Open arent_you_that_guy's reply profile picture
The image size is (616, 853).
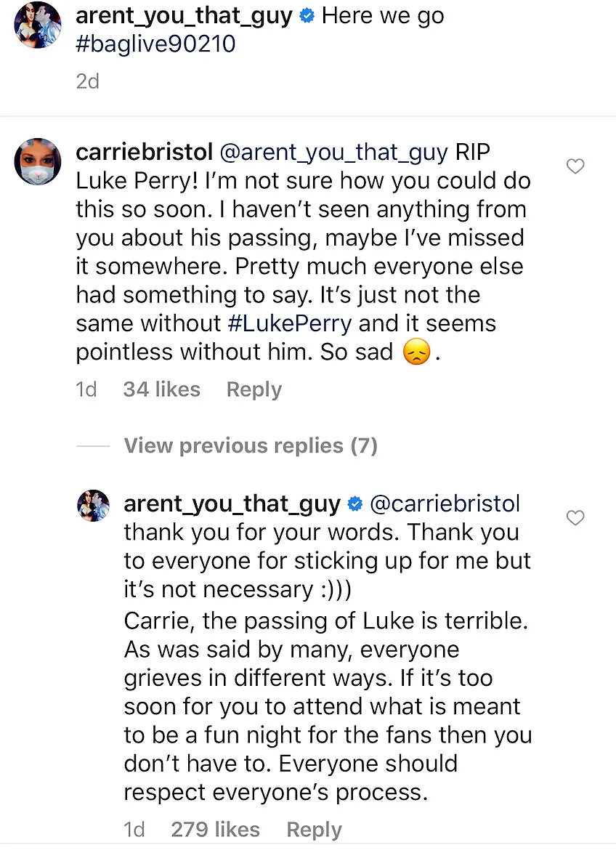tap(93, 505)
